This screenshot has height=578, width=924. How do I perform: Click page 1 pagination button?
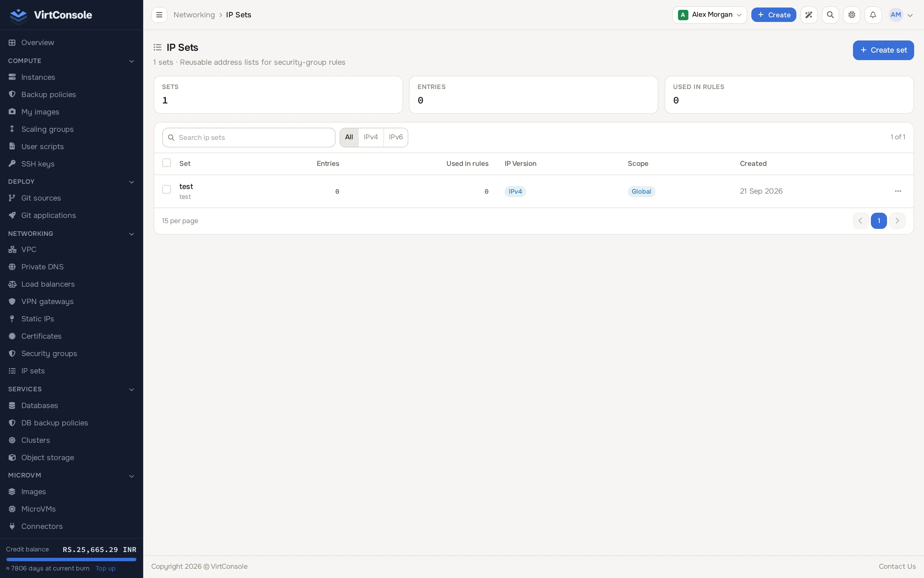(x=879, y=221)
